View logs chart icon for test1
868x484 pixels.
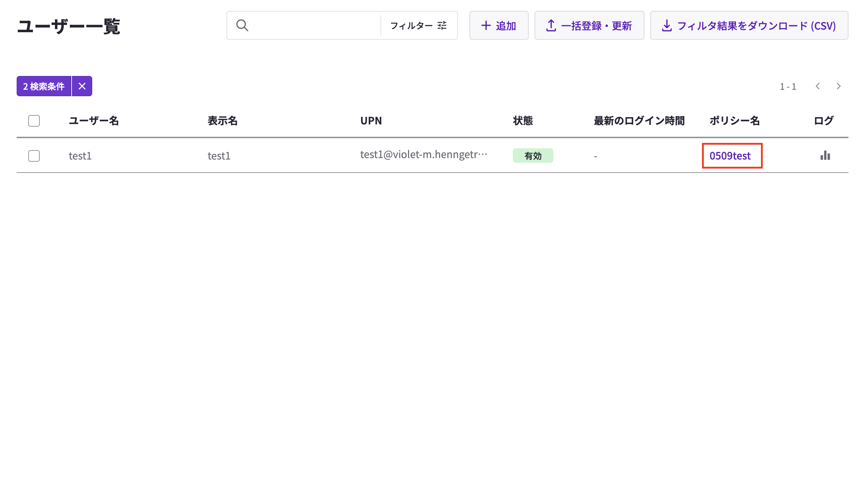click(x=825, y=156)
